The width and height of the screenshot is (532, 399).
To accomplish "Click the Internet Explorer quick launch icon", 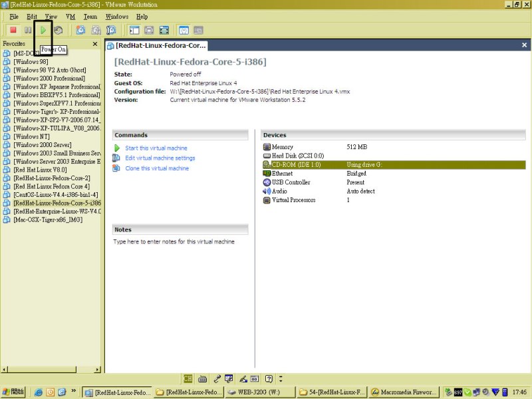I will (x=39, y=392).
